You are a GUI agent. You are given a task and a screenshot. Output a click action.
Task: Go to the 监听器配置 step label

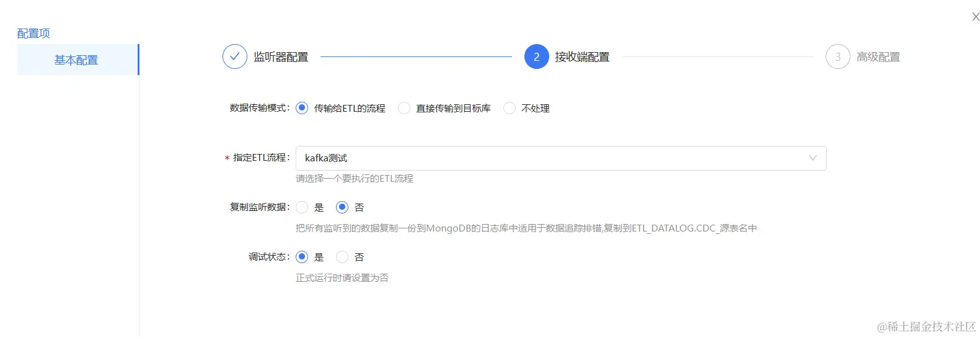pos(281,57)
